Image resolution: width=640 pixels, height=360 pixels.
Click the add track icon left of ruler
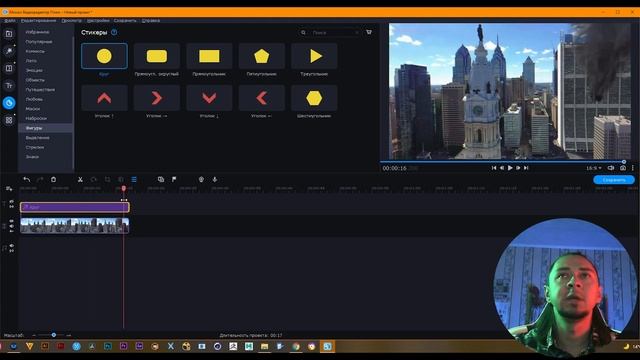pos(9,189)
